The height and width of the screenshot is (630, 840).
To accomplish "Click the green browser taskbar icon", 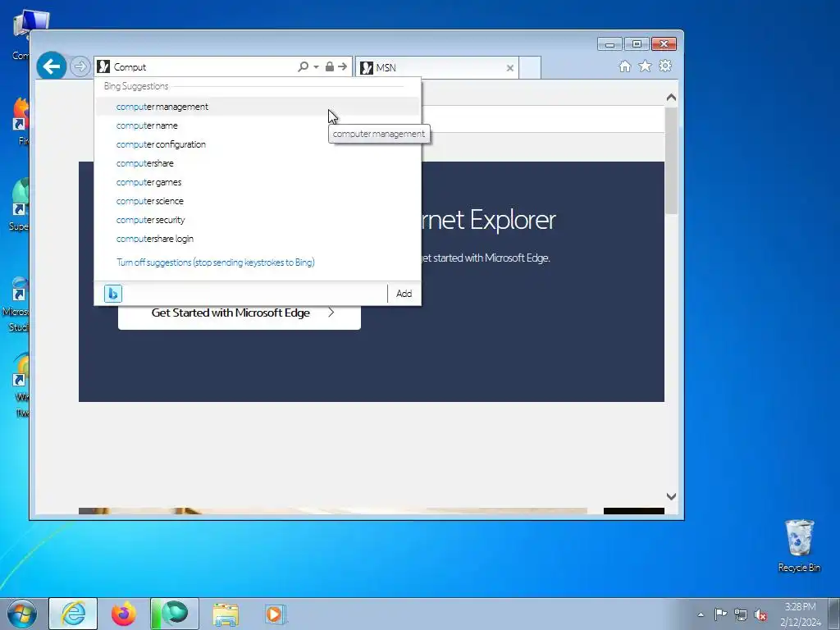I will coord(175,614).
